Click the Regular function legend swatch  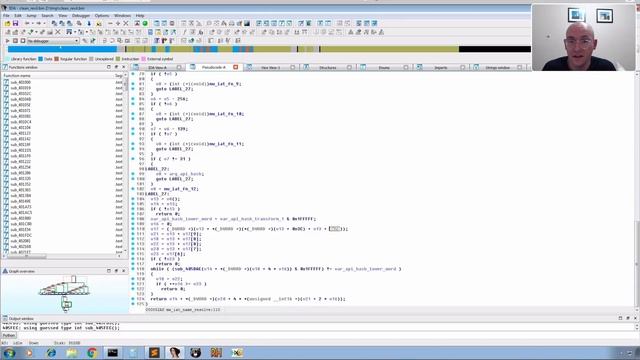coord(57,59)
